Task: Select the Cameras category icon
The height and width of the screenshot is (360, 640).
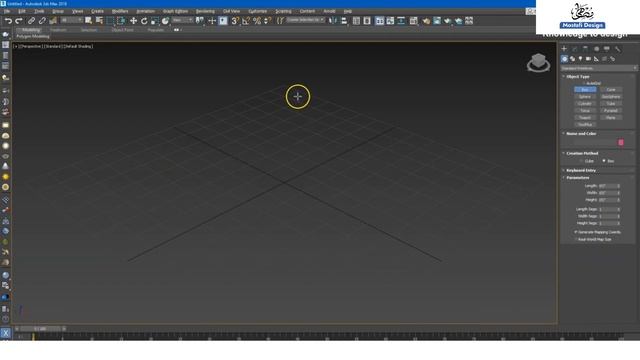Action: [x=588, y=59]
